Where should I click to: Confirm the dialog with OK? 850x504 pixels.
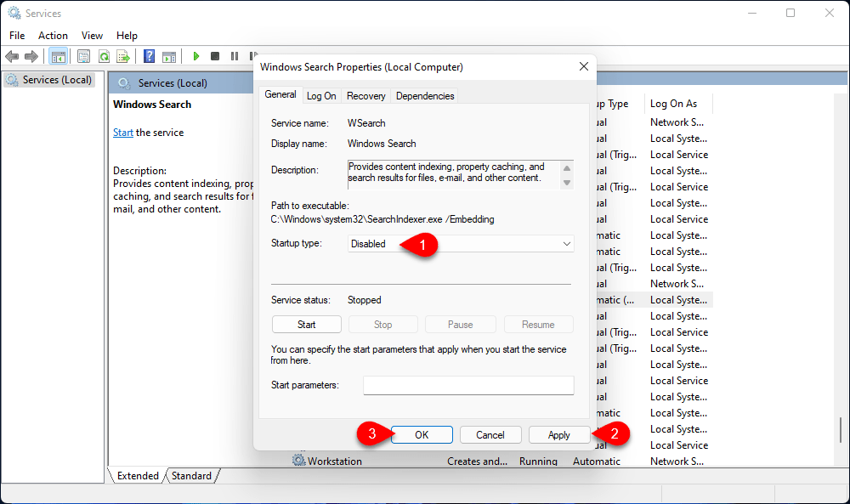422,434
